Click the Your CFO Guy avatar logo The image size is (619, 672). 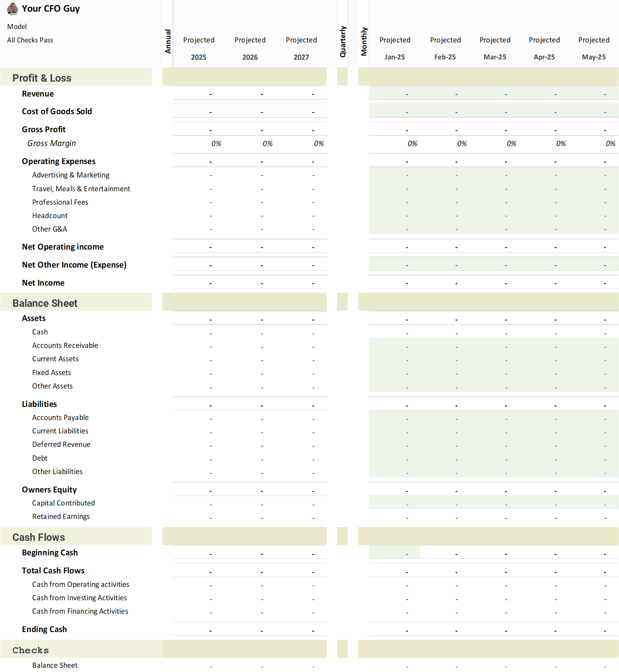click(x=13, y=9)
